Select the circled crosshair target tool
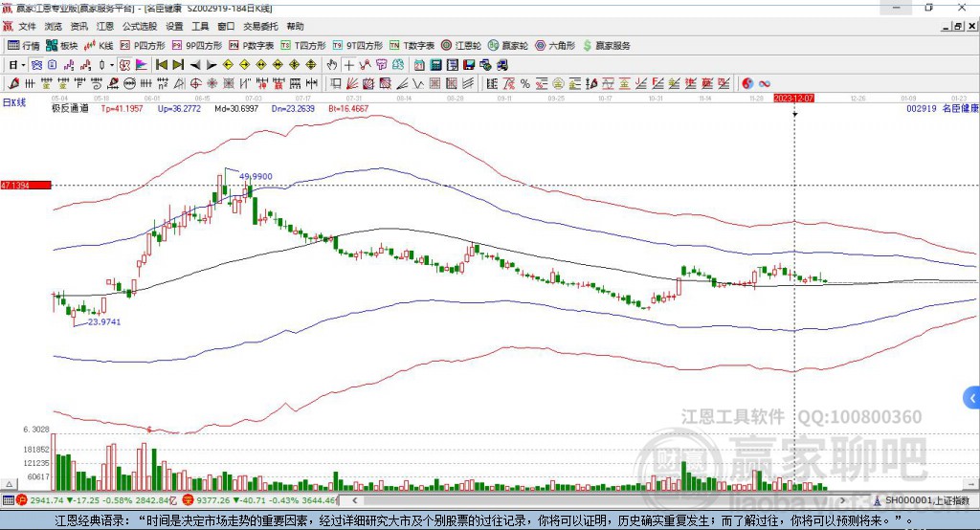Viewport: 980px width, 530px height. [x=195, y=83]
